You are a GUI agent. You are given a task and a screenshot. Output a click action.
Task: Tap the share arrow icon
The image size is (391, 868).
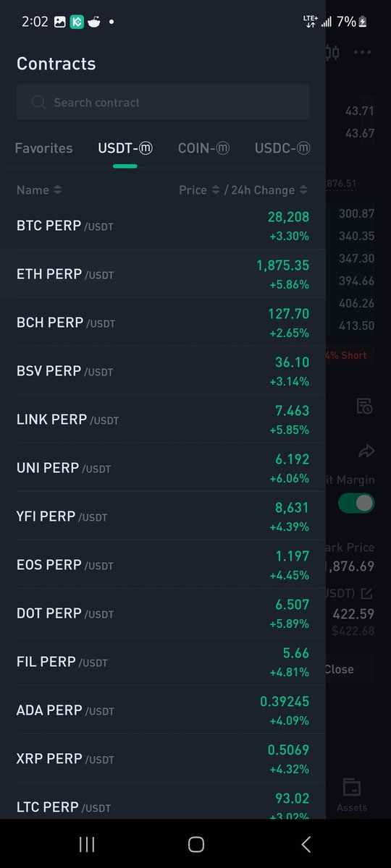pos(366,452)
